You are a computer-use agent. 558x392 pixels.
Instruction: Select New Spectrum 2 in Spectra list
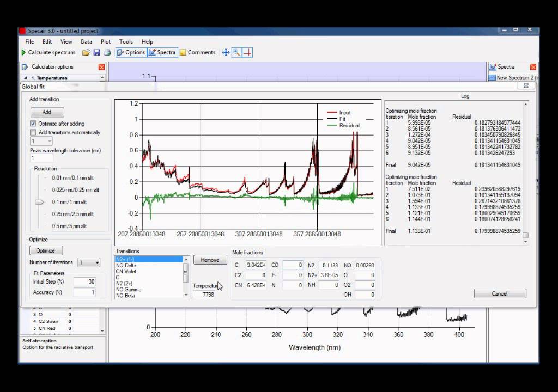point(514,77)
